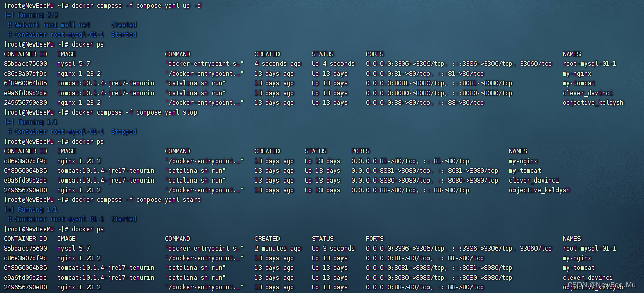
Task: Click ID 6f8960064b85 in first docker ps output
Action: pyautogui.click(x=25, y=83)
